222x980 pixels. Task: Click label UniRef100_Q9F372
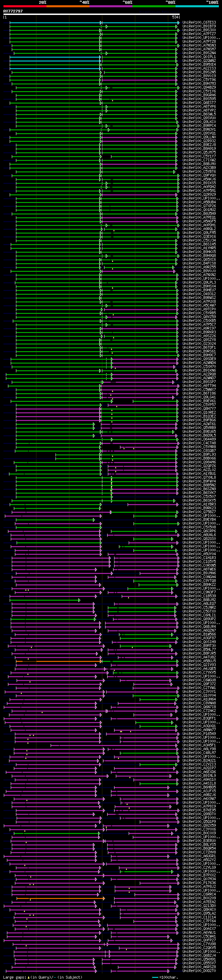[199, 684]
